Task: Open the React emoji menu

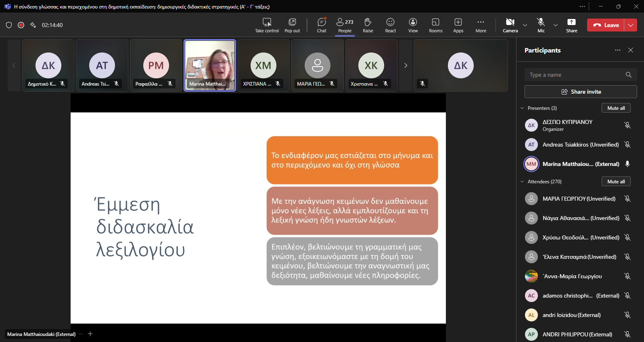Action: pos(390,25)
